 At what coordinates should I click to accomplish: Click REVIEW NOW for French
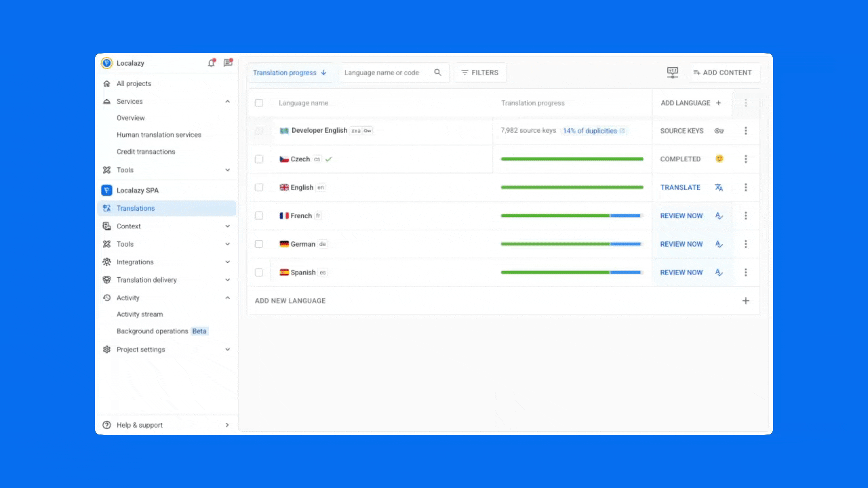(x=682, y=216)
